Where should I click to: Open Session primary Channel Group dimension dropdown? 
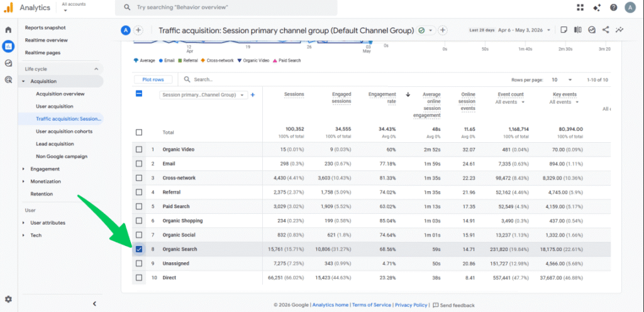[x=204, y=95]
